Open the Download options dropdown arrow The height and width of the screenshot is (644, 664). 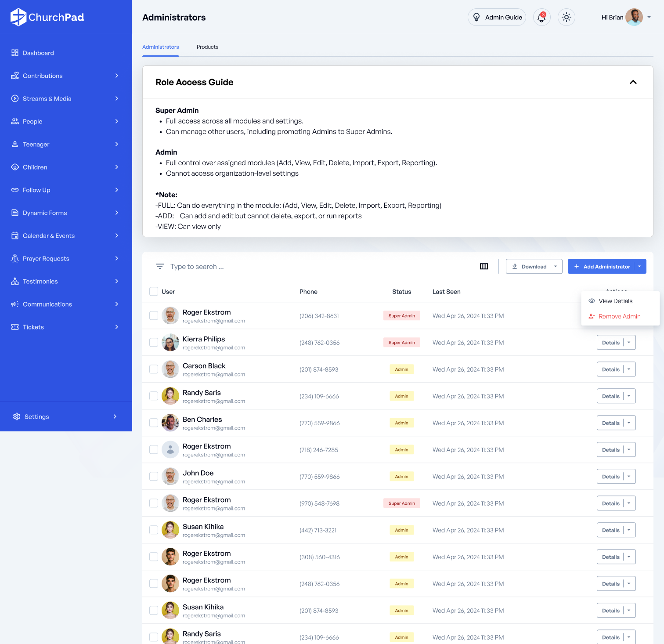coord(556,267)
